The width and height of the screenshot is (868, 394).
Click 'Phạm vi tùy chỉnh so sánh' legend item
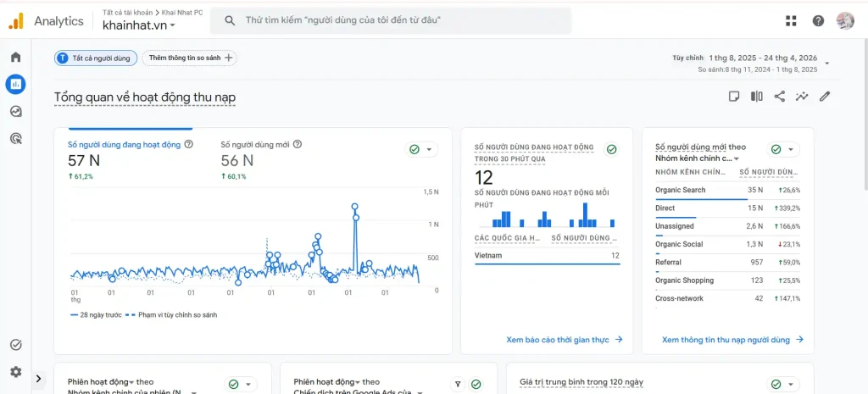tap(171, 315)
